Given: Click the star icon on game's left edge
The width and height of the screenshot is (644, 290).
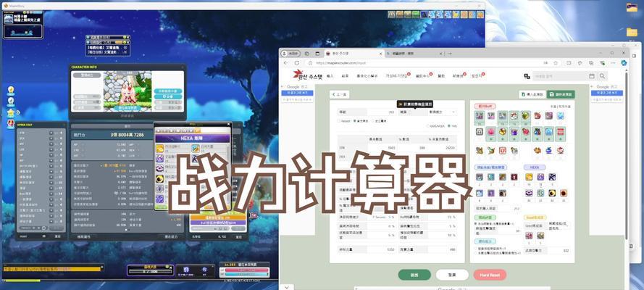Looking at the screenshot, I should coord(11,112).
